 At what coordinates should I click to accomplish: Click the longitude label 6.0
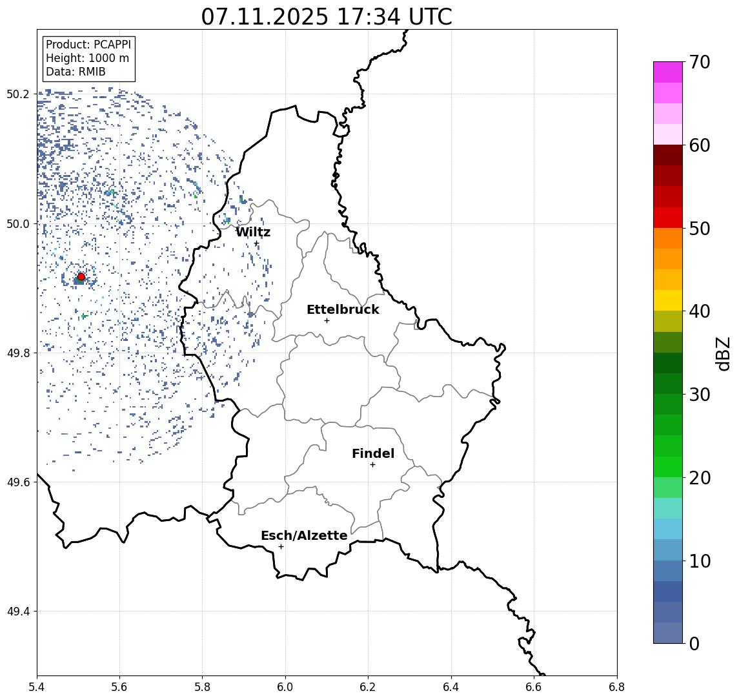pos(285,687)
